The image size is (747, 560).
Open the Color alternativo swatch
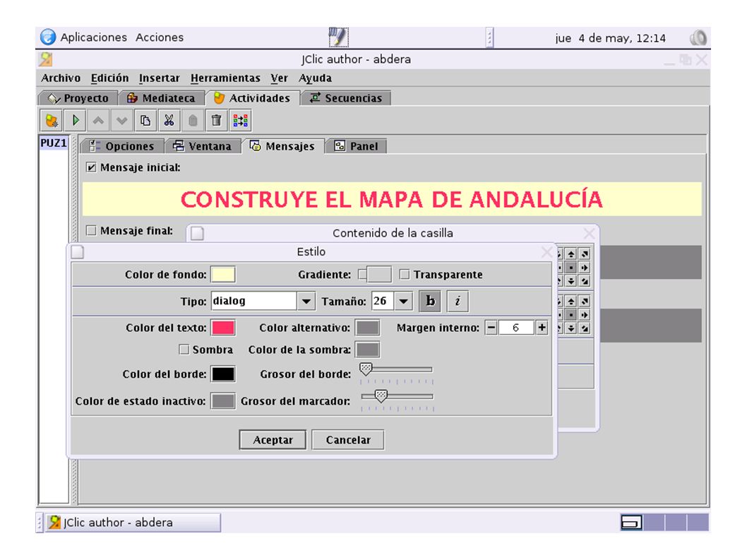368,328
